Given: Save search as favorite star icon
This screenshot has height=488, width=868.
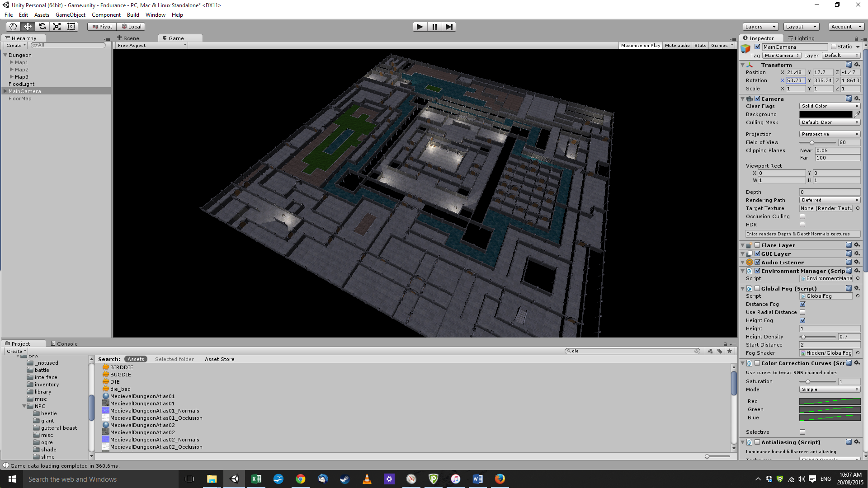Looking at the screenshot, I should click(729, 351).
